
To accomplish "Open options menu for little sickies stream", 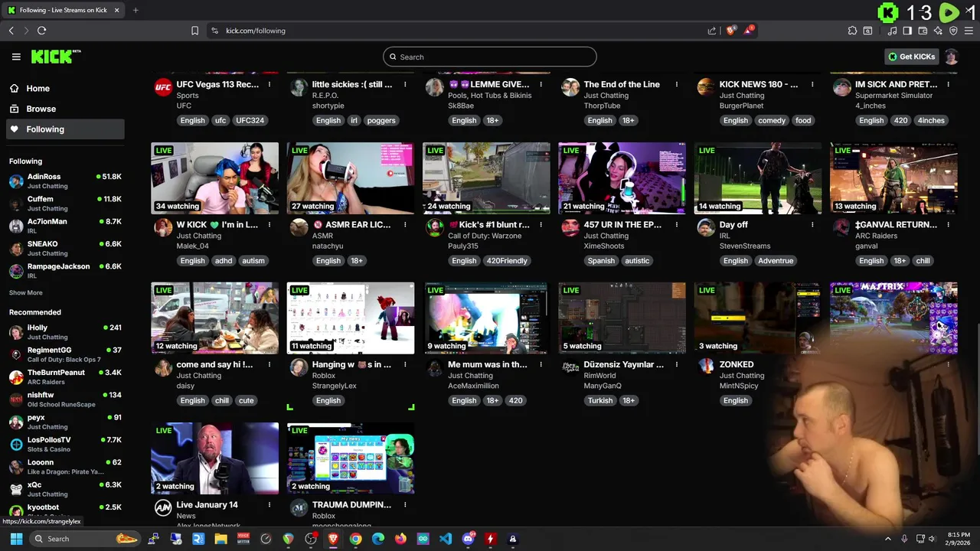I will click(x=405, y=84).
